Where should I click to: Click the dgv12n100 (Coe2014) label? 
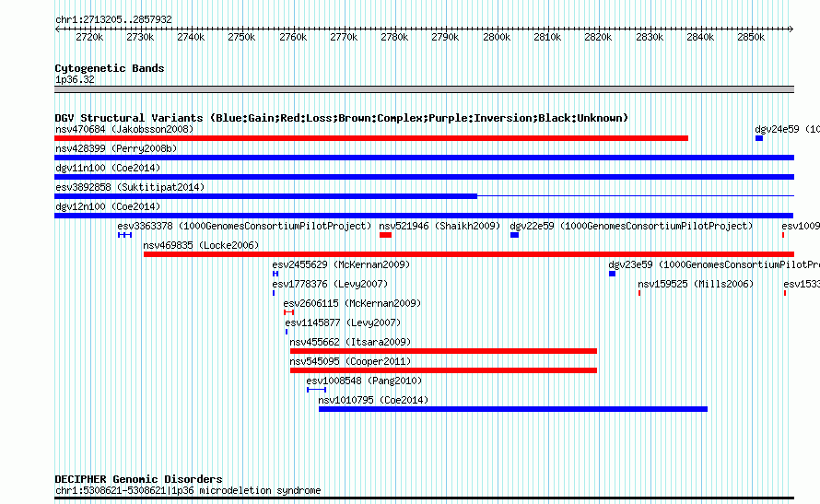coord(108,206)
